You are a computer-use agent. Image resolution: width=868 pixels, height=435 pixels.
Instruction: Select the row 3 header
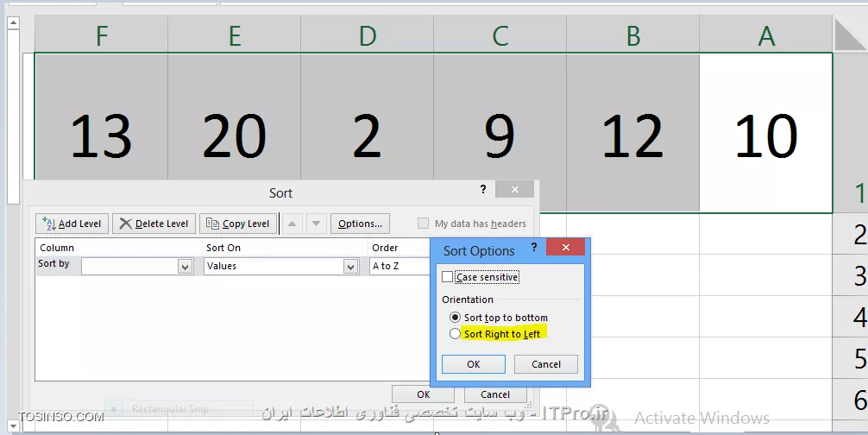(x=852, y=275)
